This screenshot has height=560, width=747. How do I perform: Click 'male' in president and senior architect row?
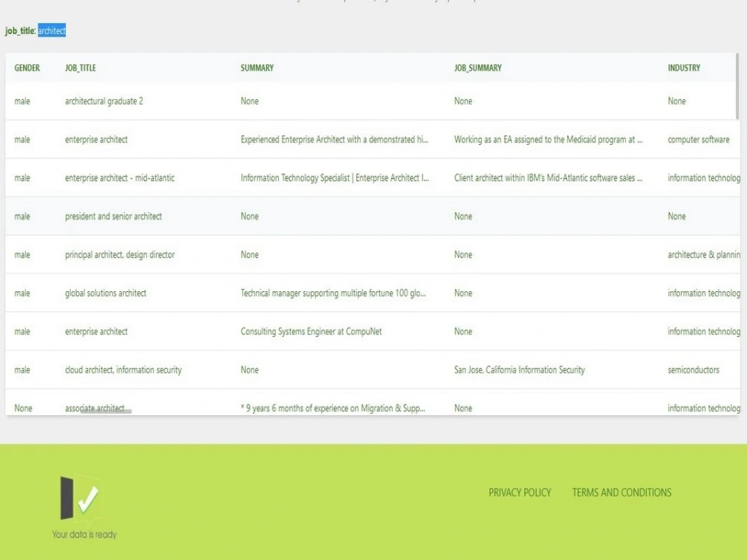point(22,217)
